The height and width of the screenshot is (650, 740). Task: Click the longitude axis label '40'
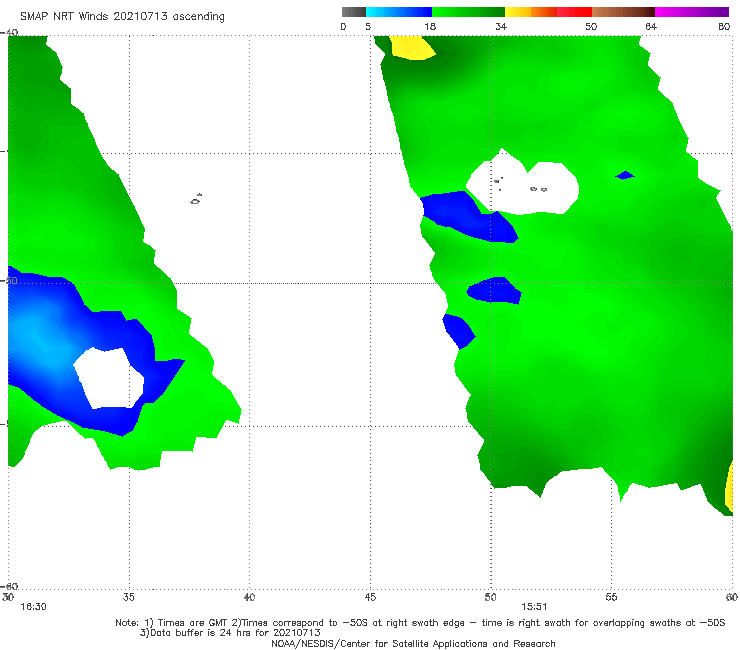(x=249, y=597)
